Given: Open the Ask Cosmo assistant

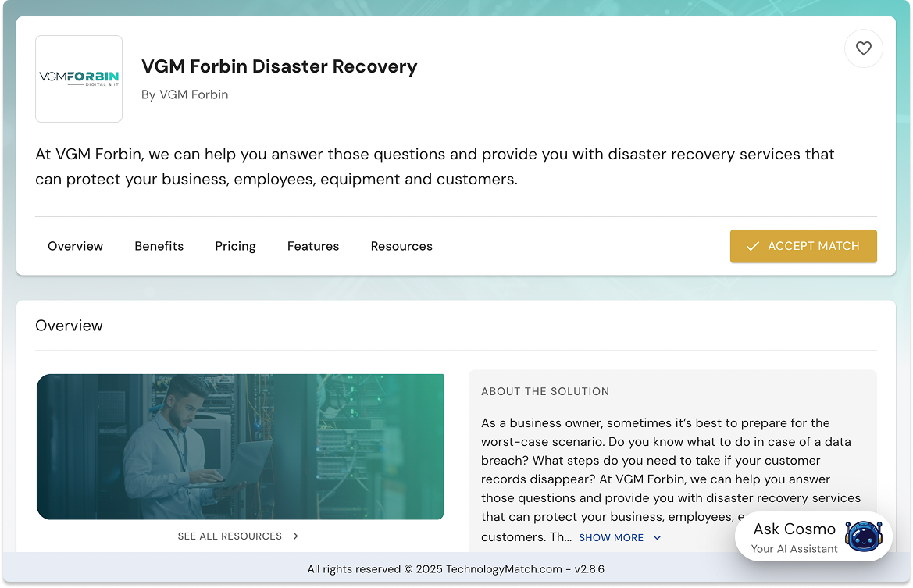Looking at the screenshot, I should tap(814, 536).
